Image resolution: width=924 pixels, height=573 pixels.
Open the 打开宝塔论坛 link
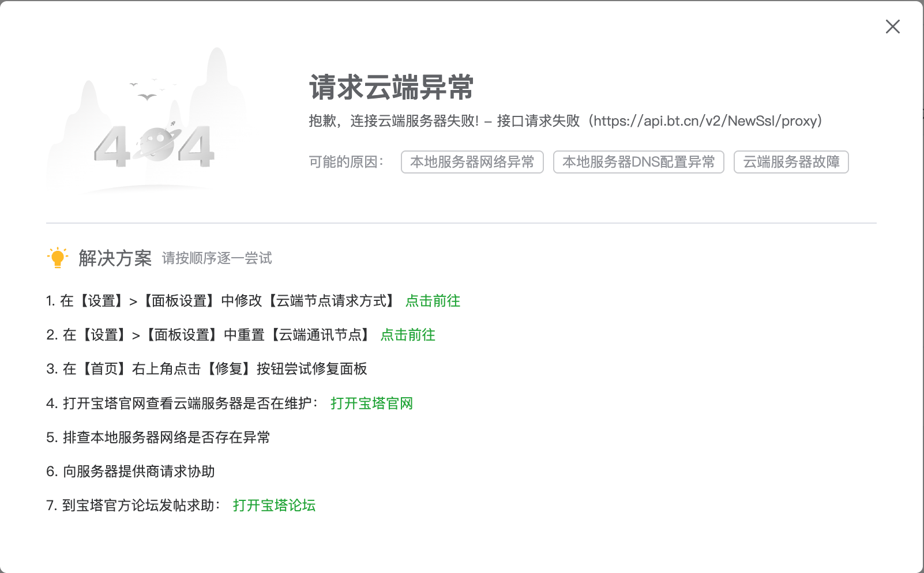pyautogui.click(x=275, y=506)
